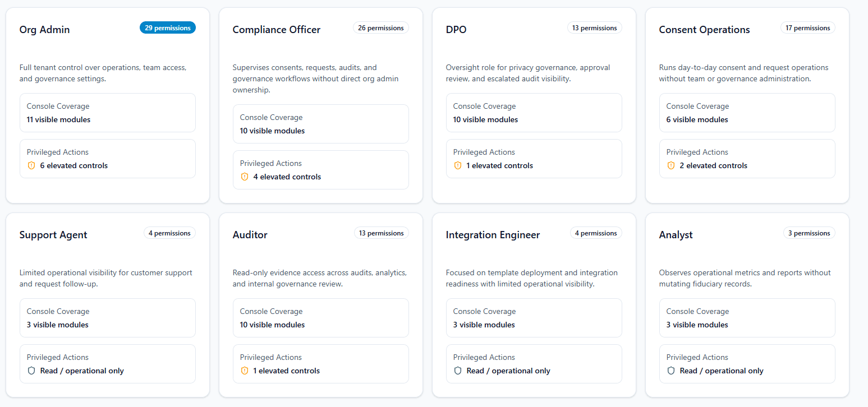Select the Compliance Officer role heading
The height and width of the screenshot is (407, 868).
pyautogui.click(x=277, y=30)
